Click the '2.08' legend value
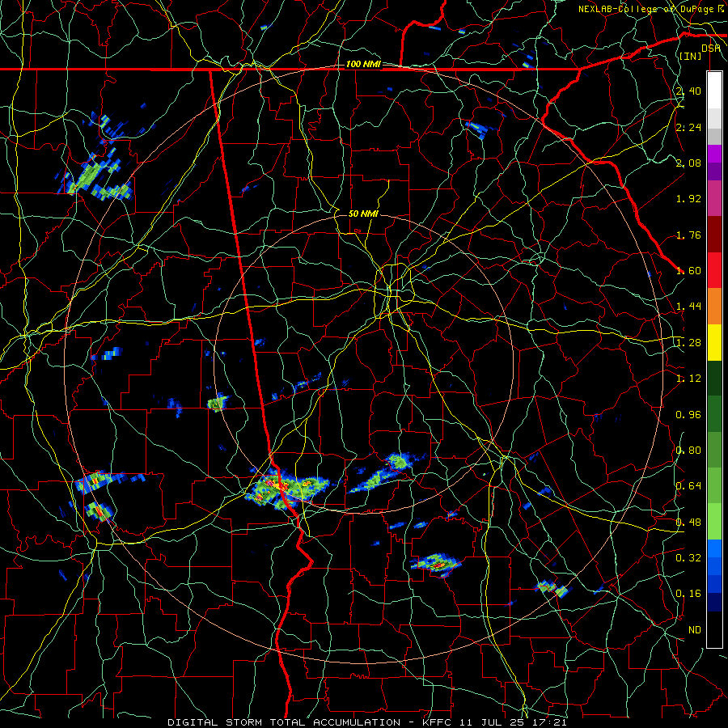Screen dimensions: 728x728 pyautogui.click(x=688, y=163)
